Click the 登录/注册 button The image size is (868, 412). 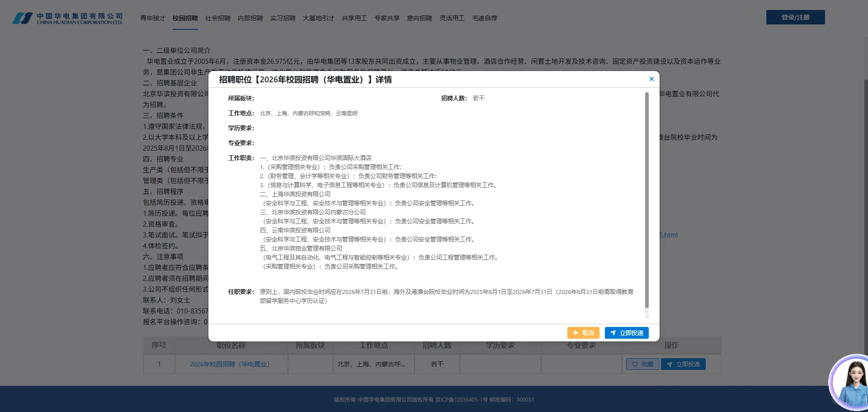pos(795,17)
